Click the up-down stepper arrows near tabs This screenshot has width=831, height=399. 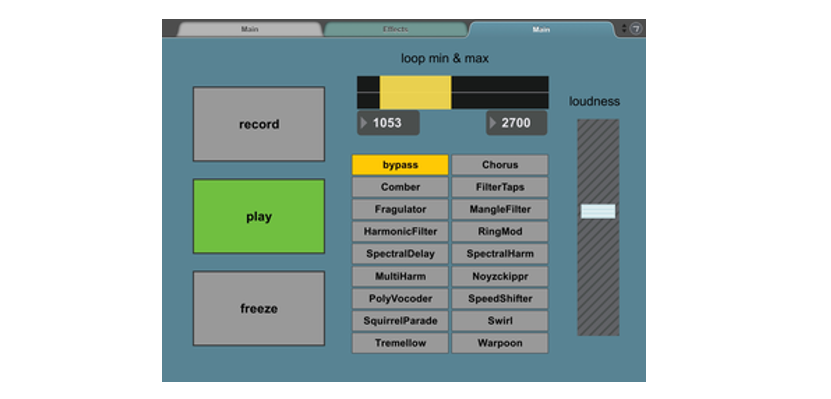(624, 29)
